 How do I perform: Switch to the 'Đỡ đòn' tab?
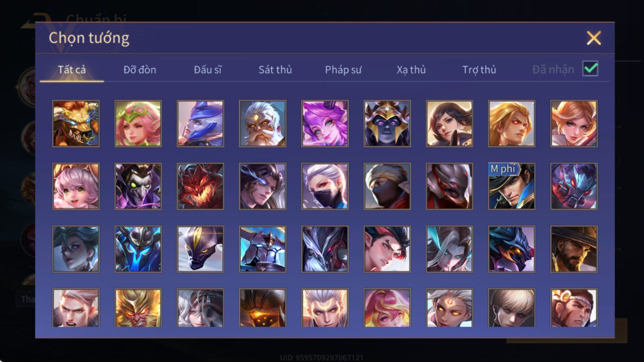[x=140, y=70]
